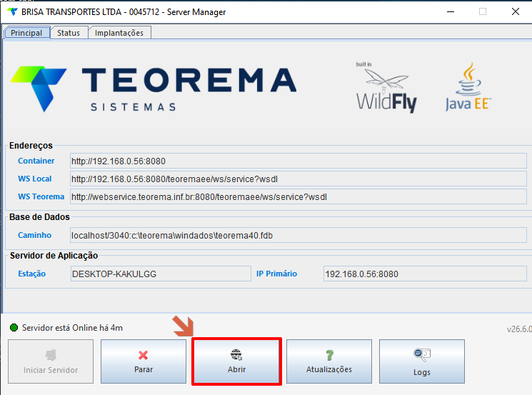Click the 'Servidor de Aplicação' heading

pos(54,256)
